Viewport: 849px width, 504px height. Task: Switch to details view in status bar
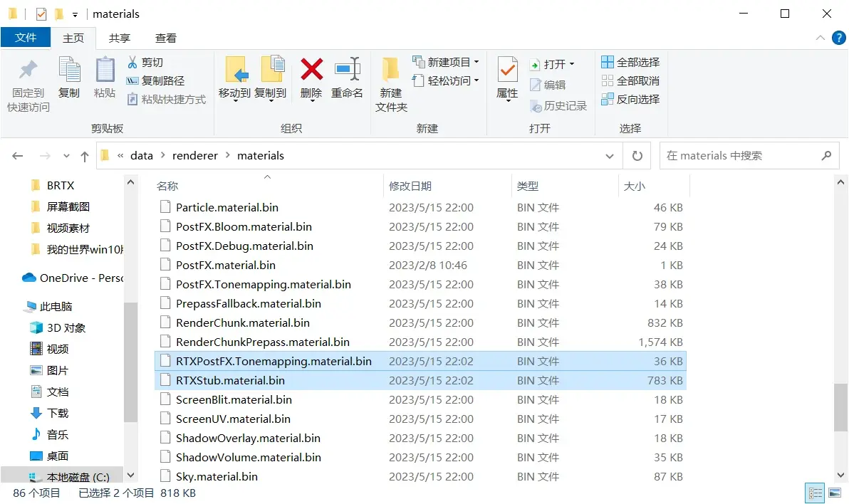815,493
